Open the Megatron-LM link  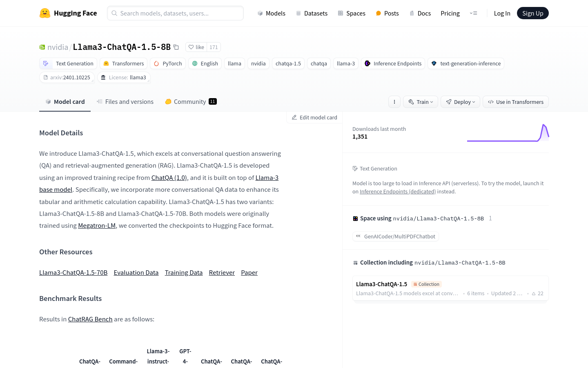97,225
